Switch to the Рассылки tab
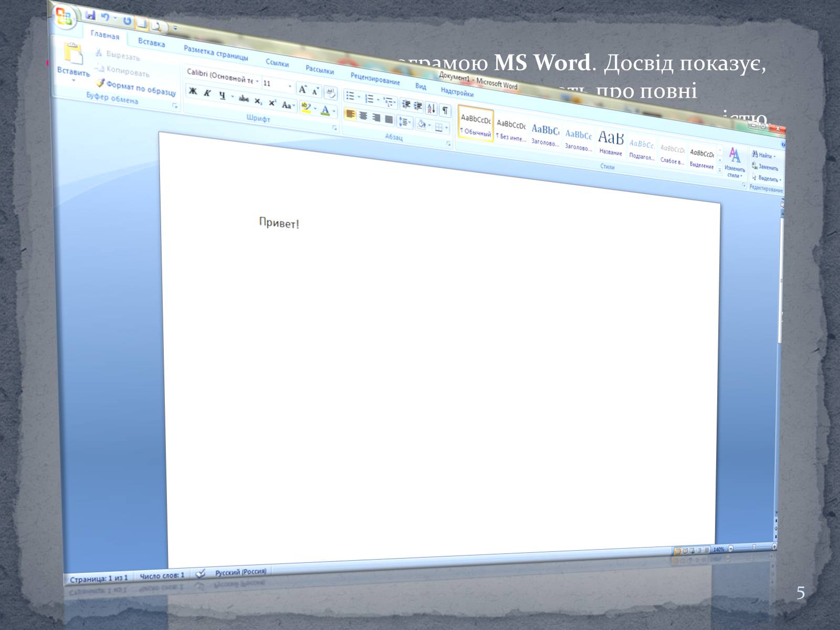 click(x=320, y=70)
